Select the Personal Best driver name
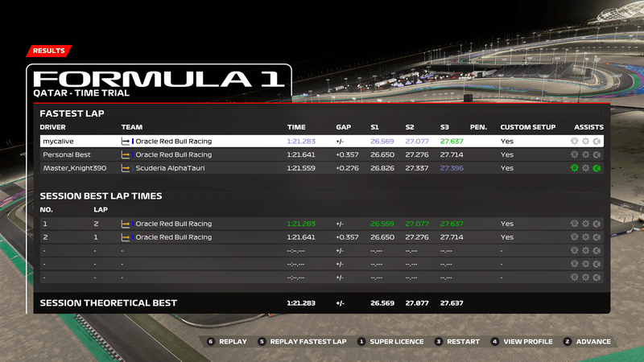This screenshot has height=362, width=644. [x=67, y=154]
